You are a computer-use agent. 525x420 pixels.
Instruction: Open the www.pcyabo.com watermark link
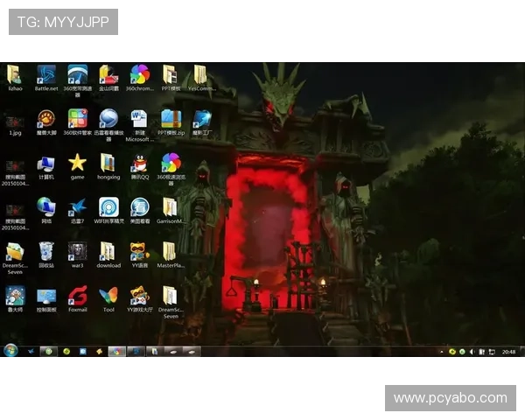click(x=451, y=398)
